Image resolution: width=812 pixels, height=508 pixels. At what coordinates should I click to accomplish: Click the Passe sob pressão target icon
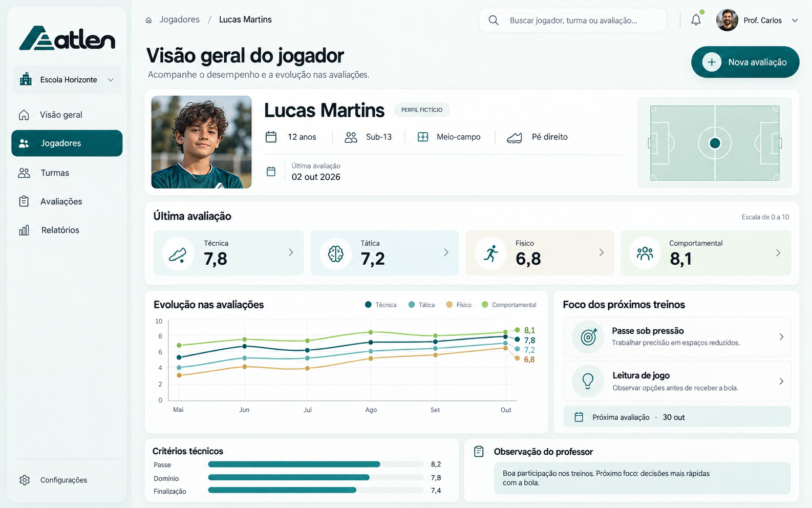click(x=588, y=337)
